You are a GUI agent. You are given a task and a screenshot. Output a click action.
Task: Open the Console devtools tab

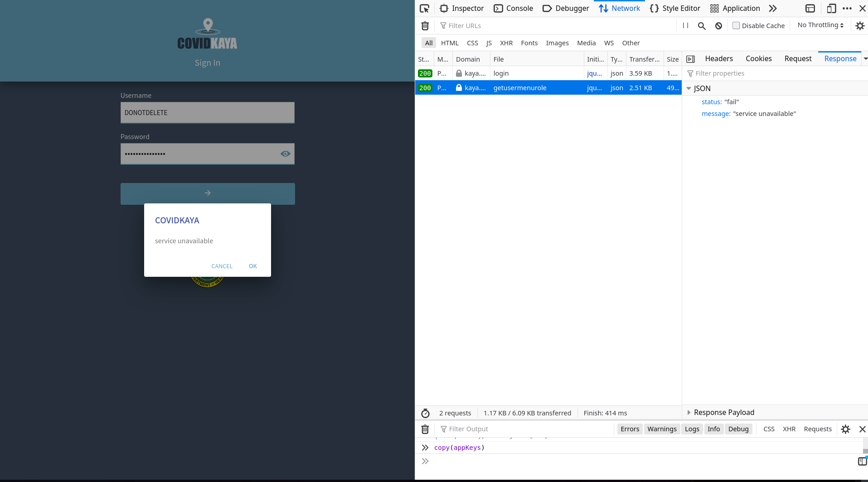(514, 9)
